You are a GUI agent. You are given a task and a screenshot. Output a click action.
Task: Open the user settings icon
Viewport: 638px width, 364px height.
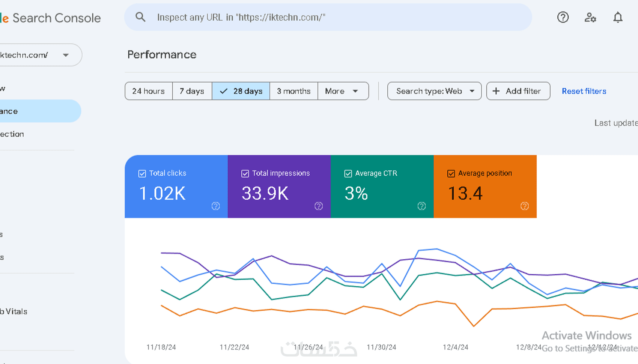click(x=590, y=17)
